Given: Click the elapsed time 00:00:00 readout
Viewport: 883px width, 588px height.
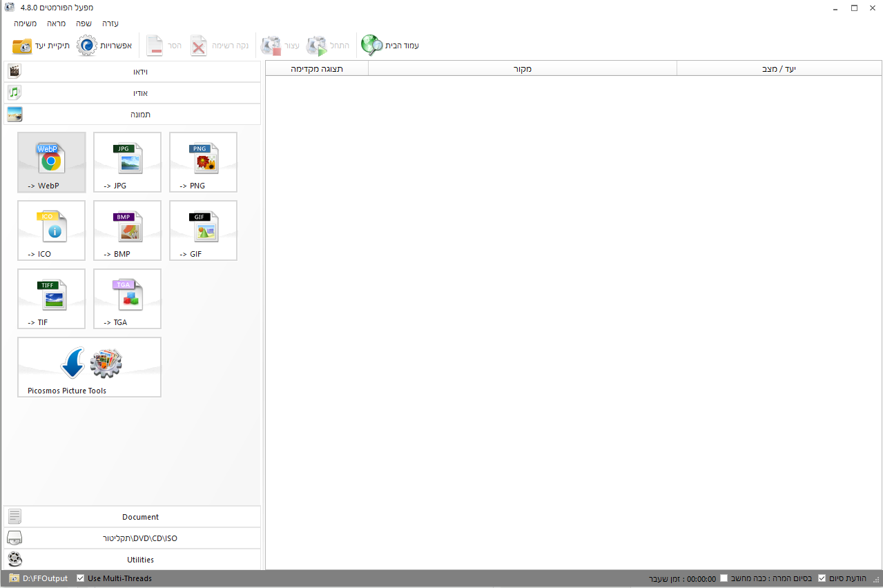Looking at the screenshot, I should 701,578.
